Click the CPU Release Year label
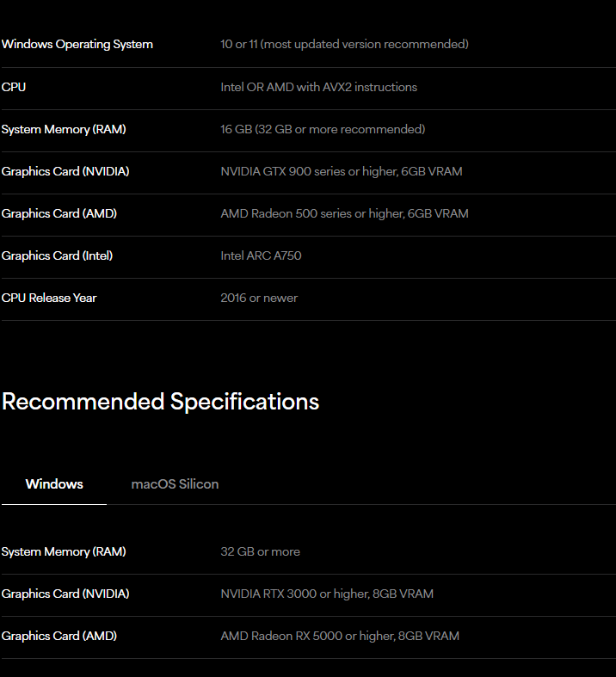The width and height of the screenshot is (616, 677). pos(49,298)
